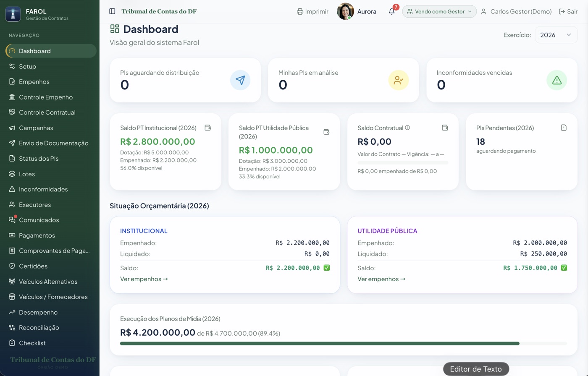Click the paper plane icon on PIs aguardando distribuição

tap(240, 80)
